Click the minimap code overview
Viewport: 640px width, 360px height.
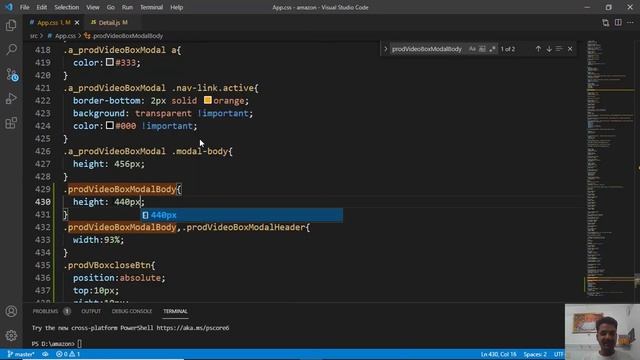click(609, 168)
